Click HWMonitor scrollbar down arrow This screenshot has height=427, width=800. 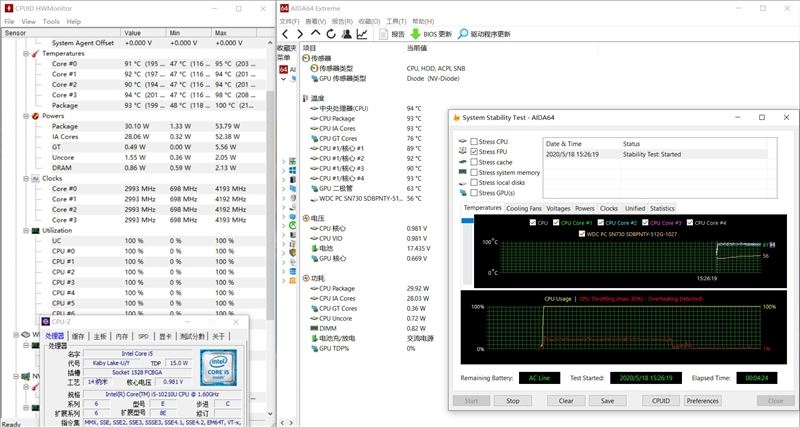tap(270, 414)
